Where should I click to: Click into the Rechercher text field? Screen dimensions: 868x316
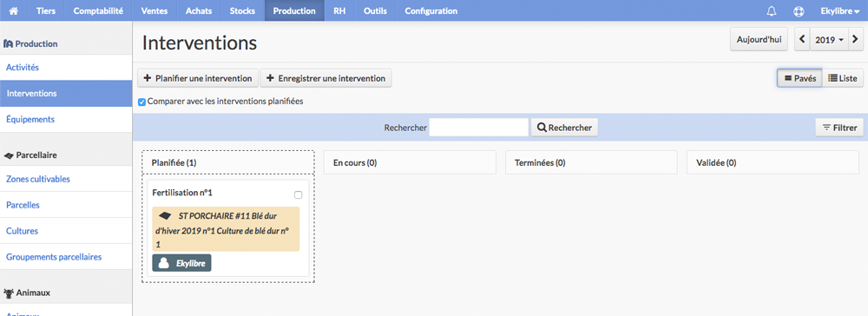pos(479,128)
